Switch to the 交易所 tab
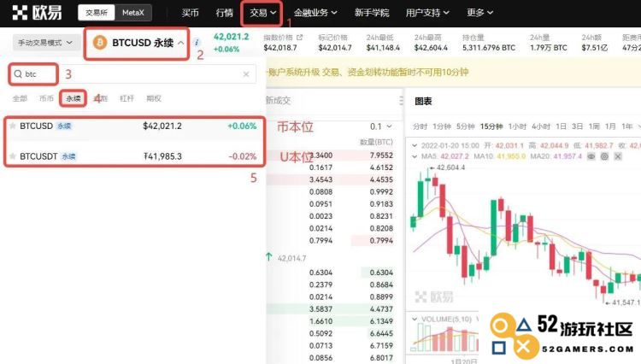Image resolution: width=641 pixels, height=364 pixels. pyautogui.click(x=97, y=13)
